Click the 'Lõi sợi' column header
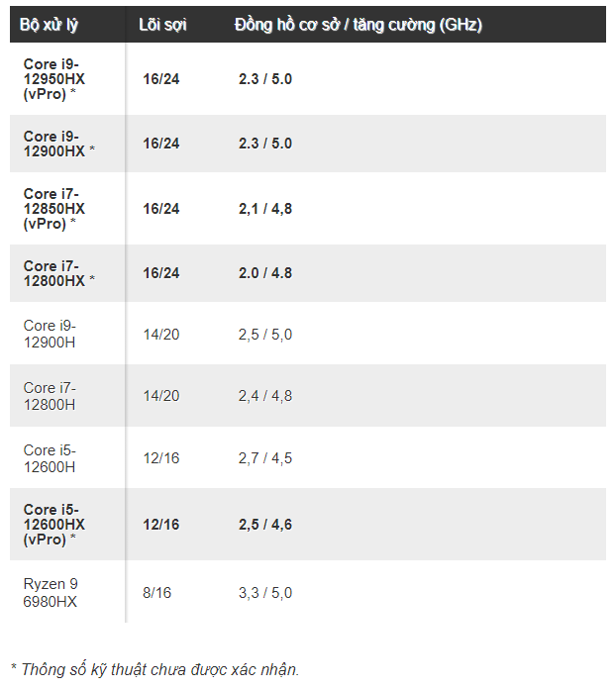The image size is (616, 689). point(162,25)
